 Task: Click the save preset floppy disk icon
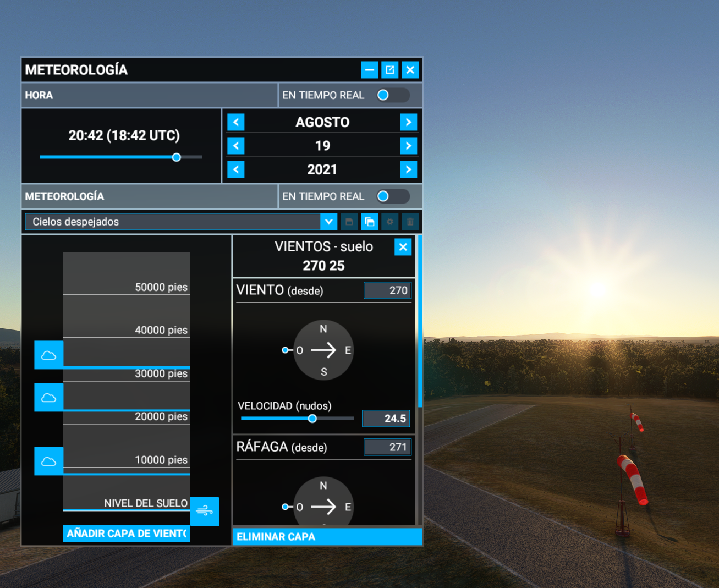click(349, 222)
